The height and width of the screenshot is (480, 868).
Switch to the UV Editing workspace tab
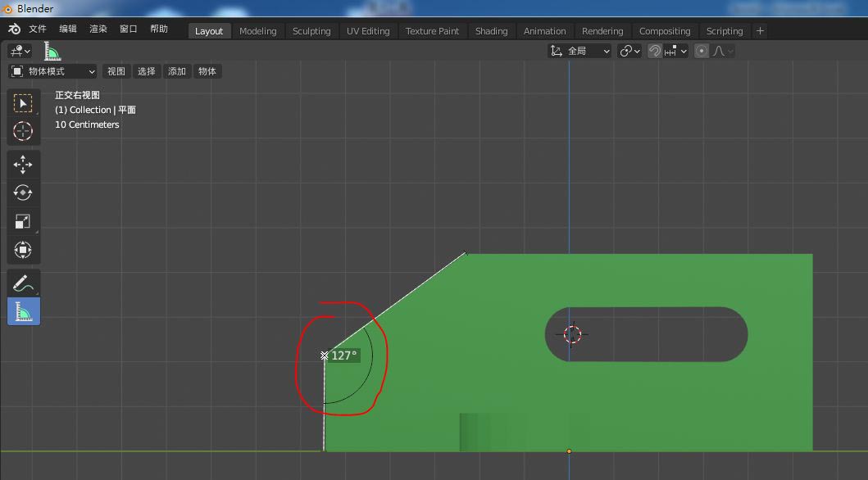click(368, 31)
